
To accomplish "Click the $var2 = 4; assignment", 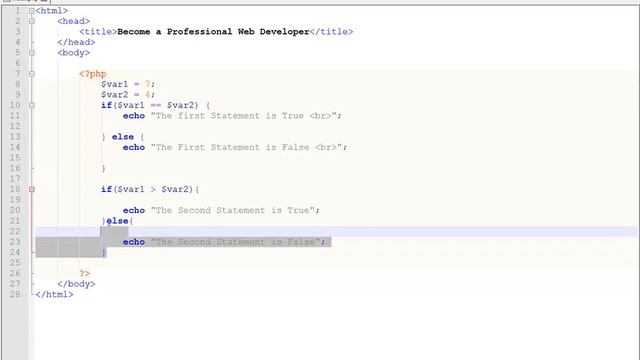I will [128, 95].
